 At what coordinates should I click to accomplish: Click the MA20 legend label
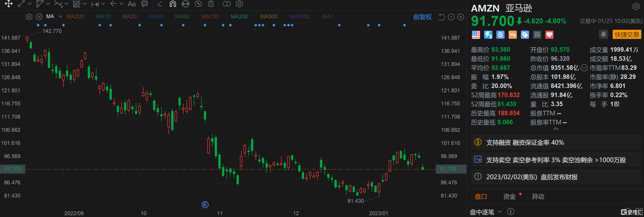tap(130, 17)
